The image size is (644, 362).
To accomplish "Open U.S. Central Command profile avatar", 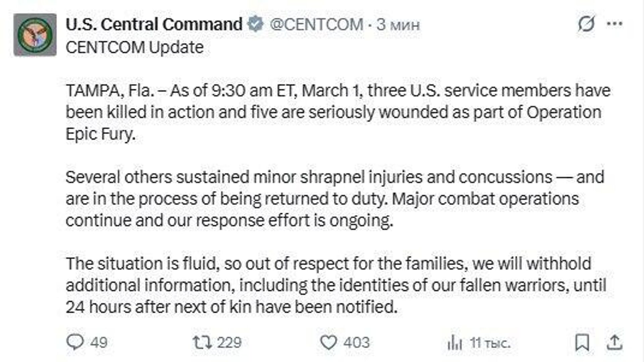I will point(35,35).
